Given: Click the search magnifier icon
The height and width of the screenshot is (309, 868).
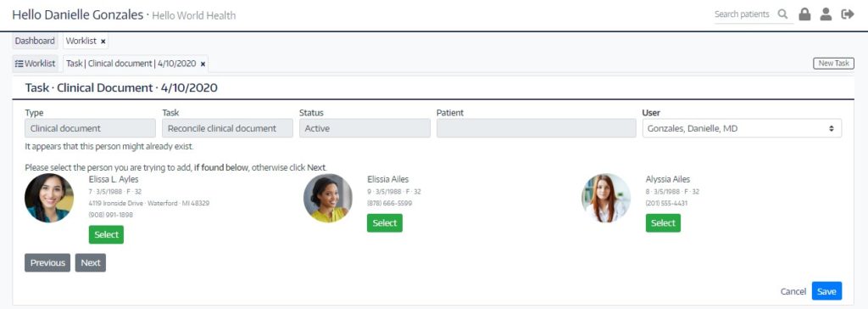Looking at the screenshot, I should [782, 14].
